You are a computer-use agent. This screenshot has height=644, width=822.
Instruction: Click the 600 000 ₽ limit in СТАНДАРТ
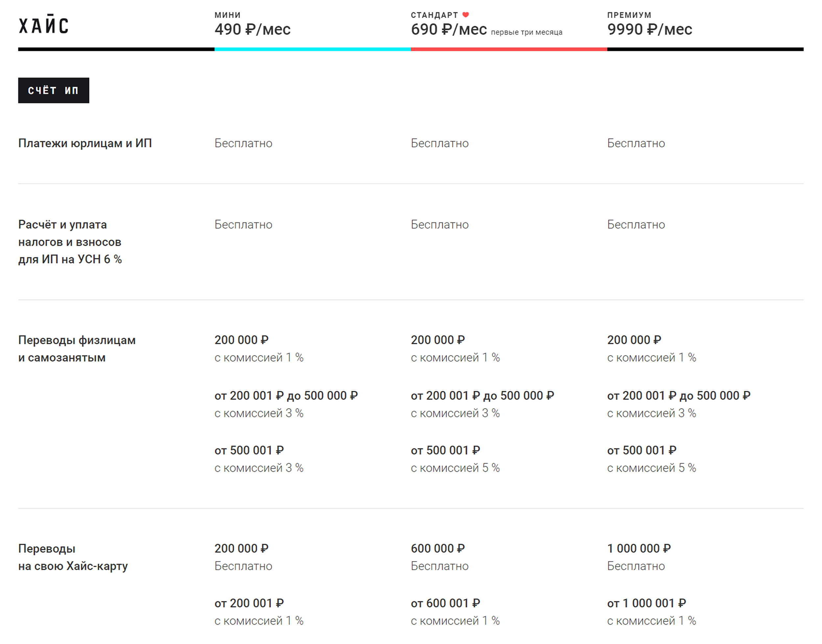[437, 548]
